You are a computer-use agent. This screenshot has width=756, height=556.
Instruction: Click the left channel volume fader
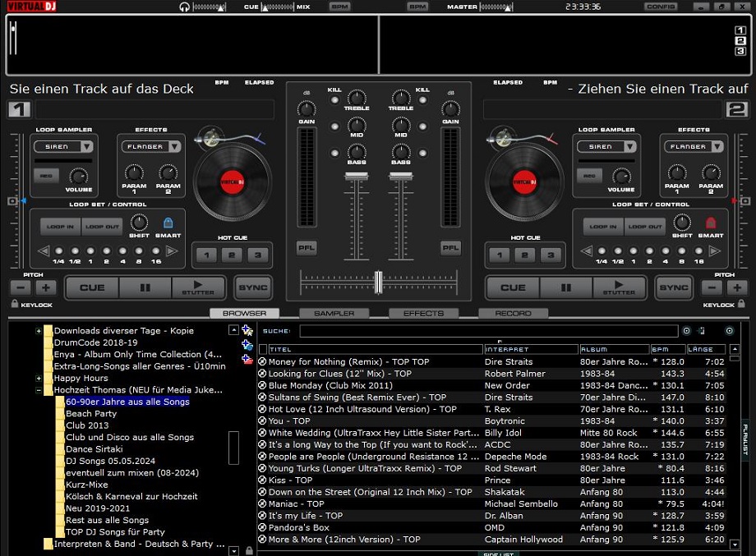pyautogui.click(x=357, y=177)
